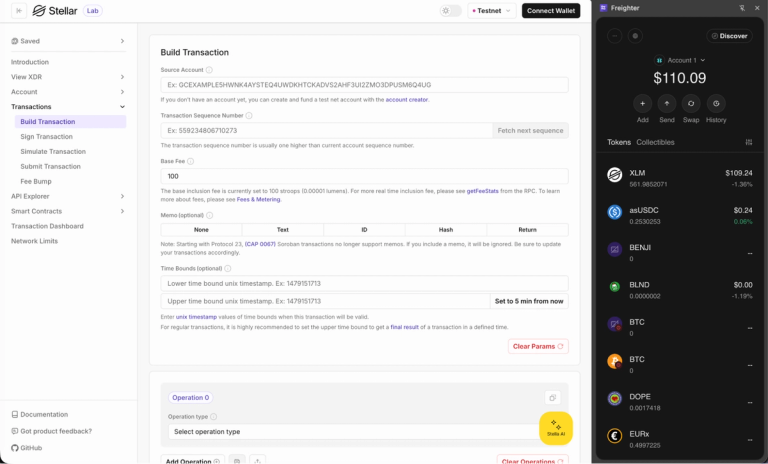Open Freighter token list settings icon
The image size is (768, 464).
click(749, 142)
